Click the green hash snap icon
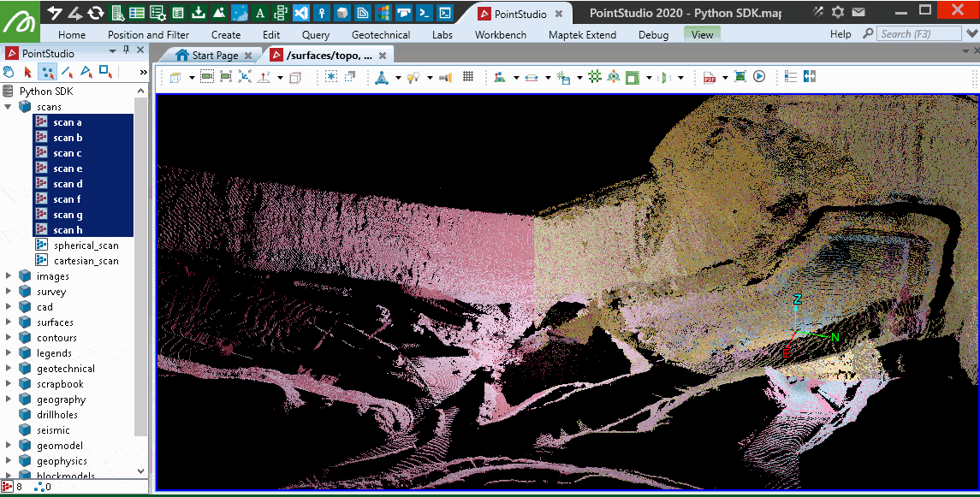980x497 pixels. click(595, 77)
